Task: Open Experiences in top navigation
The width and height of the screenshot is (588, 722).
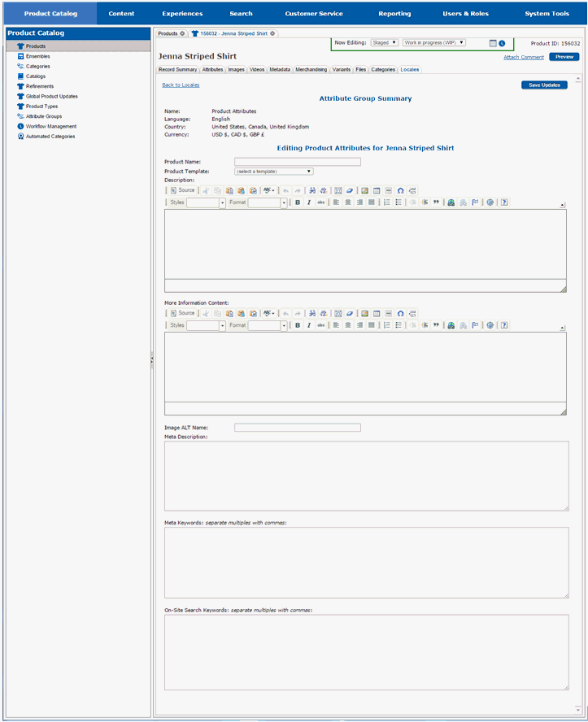Action: click(182, 13)
